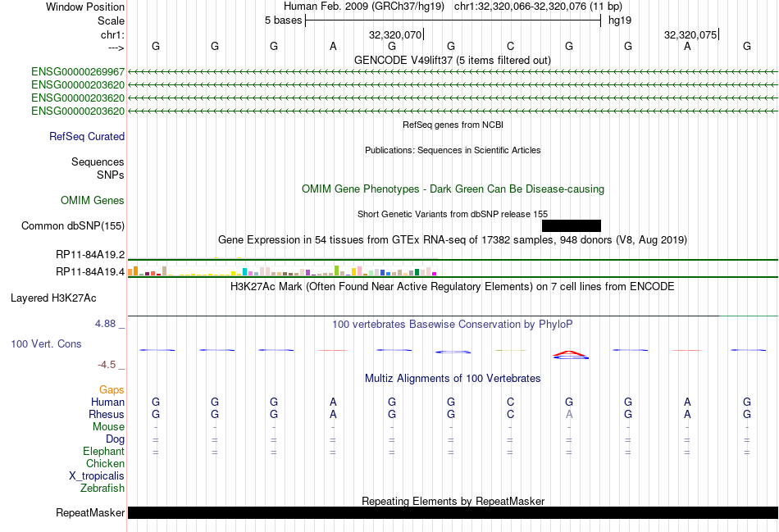Open Publications: Sequences in Scientific Articles title
Image resolution: width=779 pixels, height=532 pixels.
453,150
